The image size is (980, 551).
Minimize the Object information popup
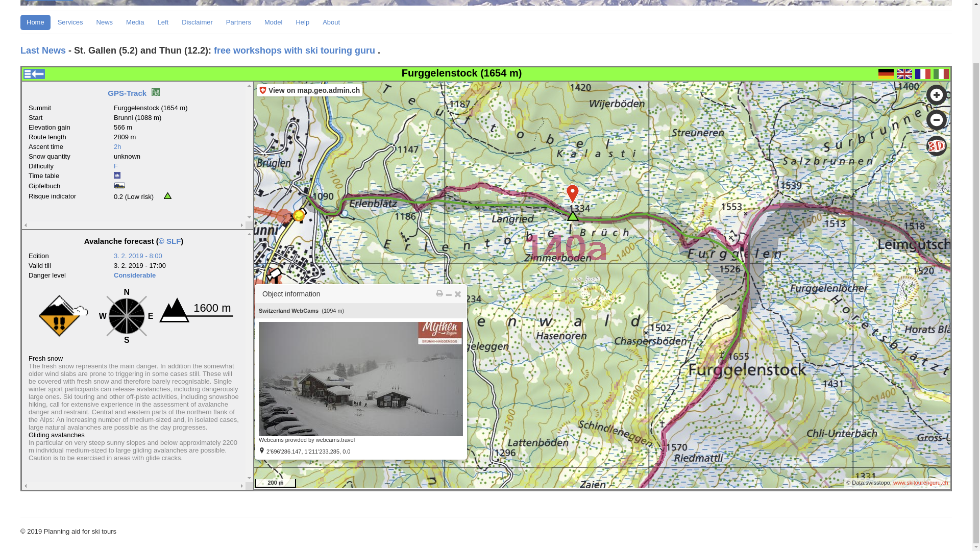(x=449, y=294)
